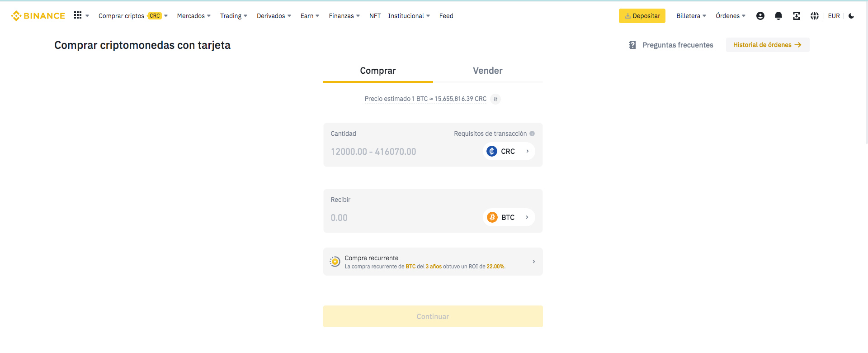Toggle dark mode moon icon
The image size is (868, 353).
(851, 16)
